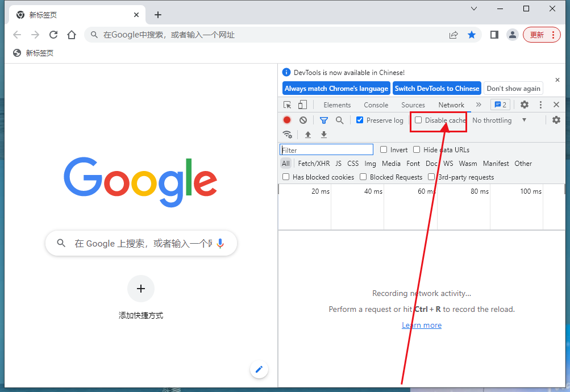570x392 pixels.
Task: Toggle the device toolbar icon
Action: 302,105
